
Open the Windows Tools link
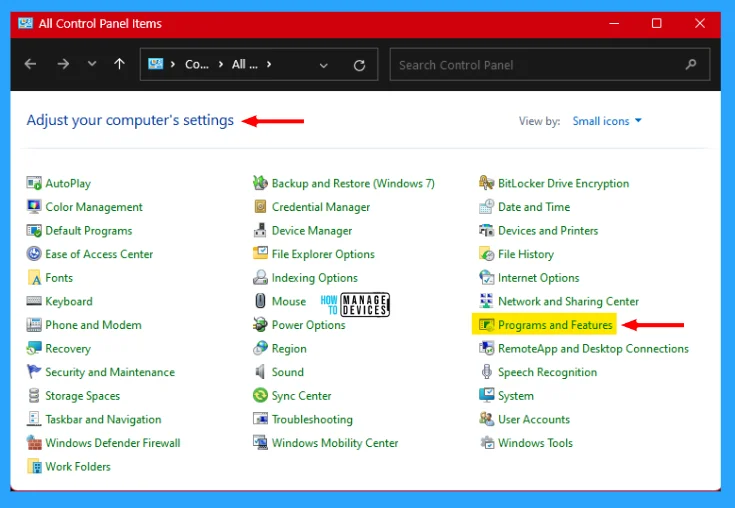(535, 442)
